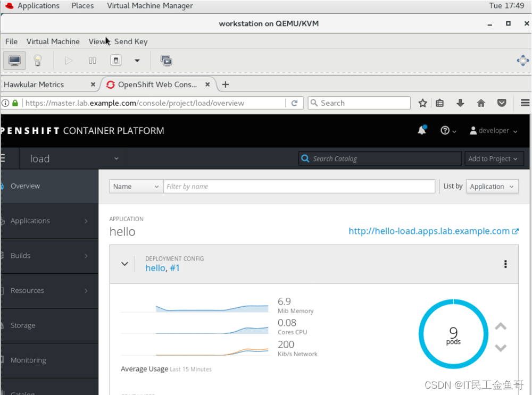Image resolution: width=532 pixels, height=395 pixels.
Task: Open the GNOME Places menu
Action: 82,5
